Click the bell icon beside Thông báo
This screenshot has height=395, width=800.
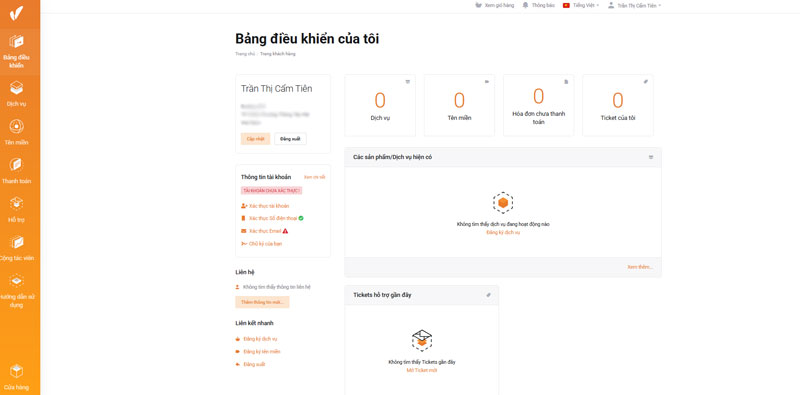coord(526,5)
